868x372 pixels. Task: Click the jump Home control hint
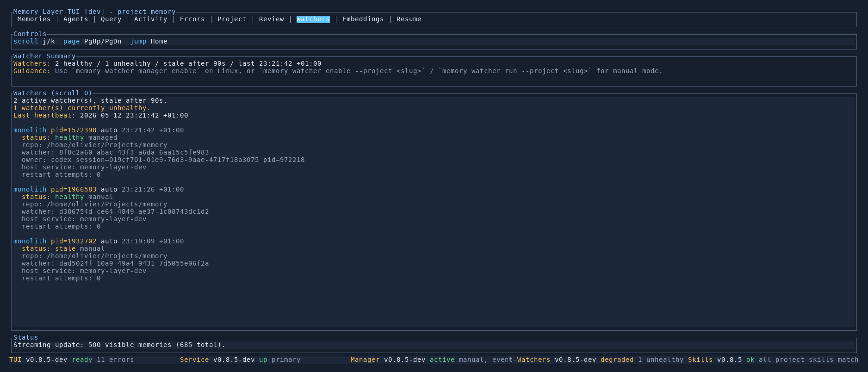click(x=149, y=41)
